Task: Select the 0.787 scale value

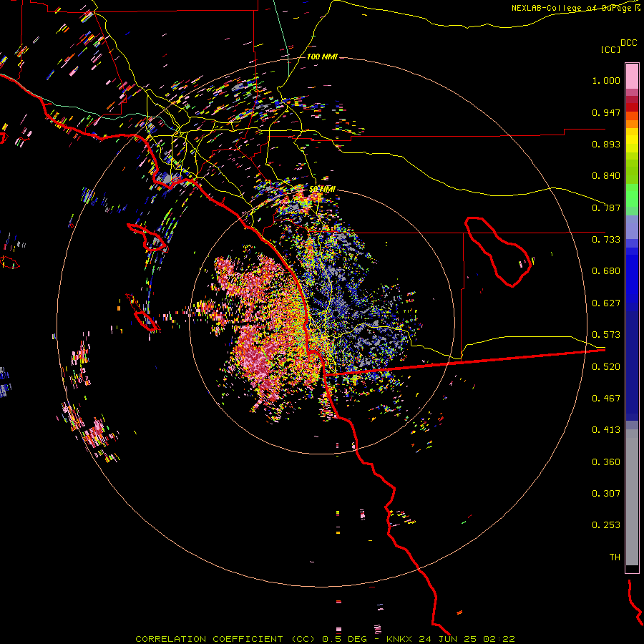Action: pyautogui.click(x=606, y=208)
